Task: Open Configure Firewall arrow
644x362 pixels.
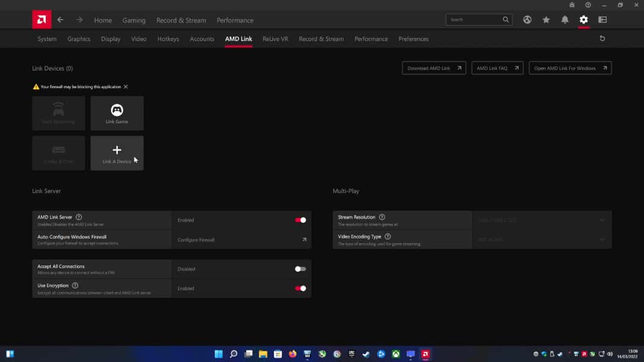Action: coord(304,240)
